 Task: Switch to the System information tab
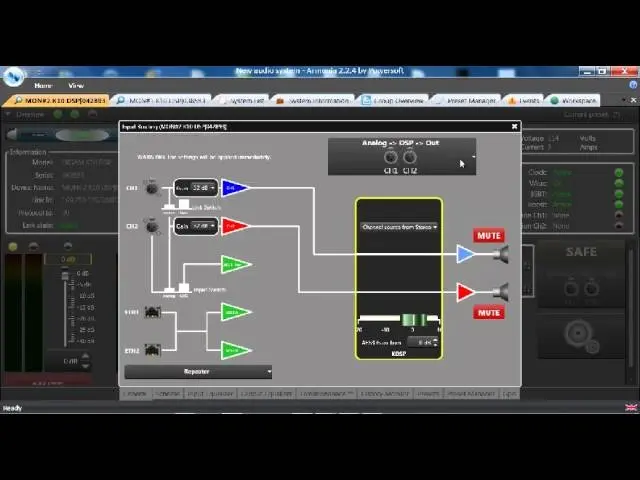pos(313,100)
